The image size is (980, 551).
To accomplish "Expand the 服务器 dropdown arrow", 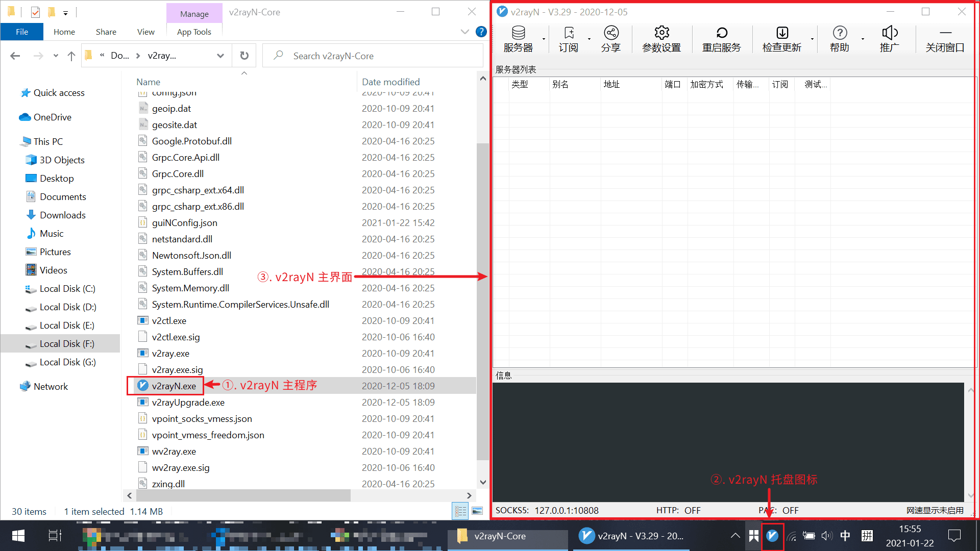I will (x=544, y=39).
